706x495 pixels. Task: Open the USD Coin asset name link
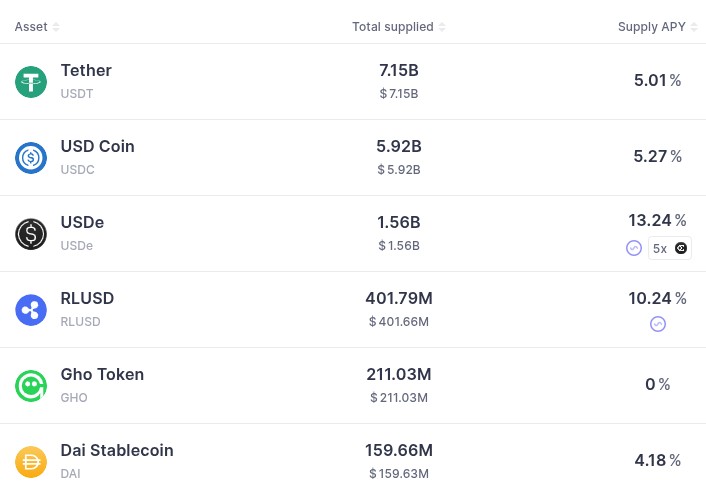point(97,146)
